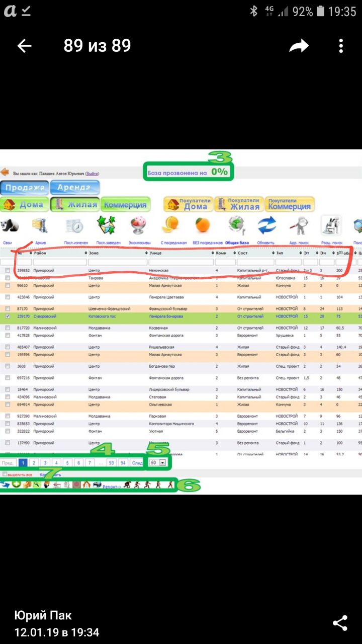This screenshot has width=362, height=644.
Task: Open the Покупатели Дома tab
Action: coord(188,204)
